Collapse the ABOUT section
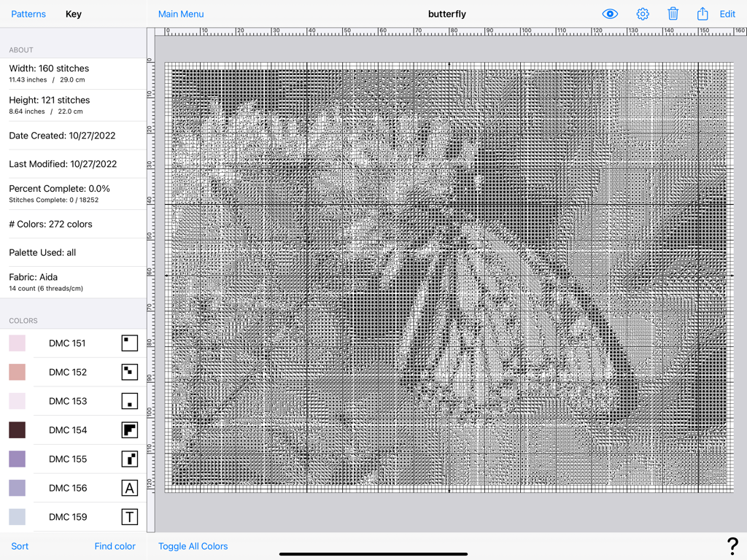747x560 pixels. coord(21,50)
